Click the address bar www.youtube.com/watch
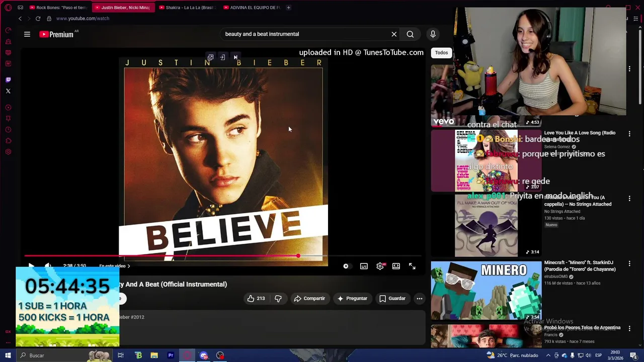 (83, 19)
